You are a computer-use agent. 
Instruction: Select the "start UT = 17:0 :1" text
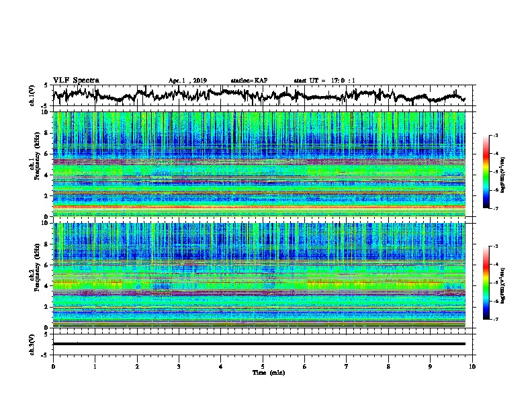coord(324,81)
